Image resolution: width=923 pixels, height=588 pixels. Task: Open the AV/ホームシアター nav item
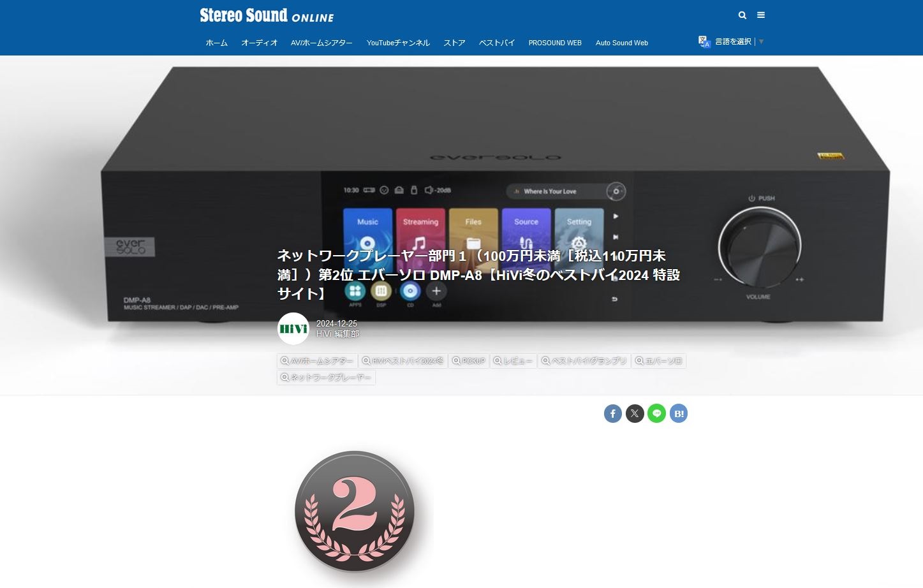(x=321, y=43)
